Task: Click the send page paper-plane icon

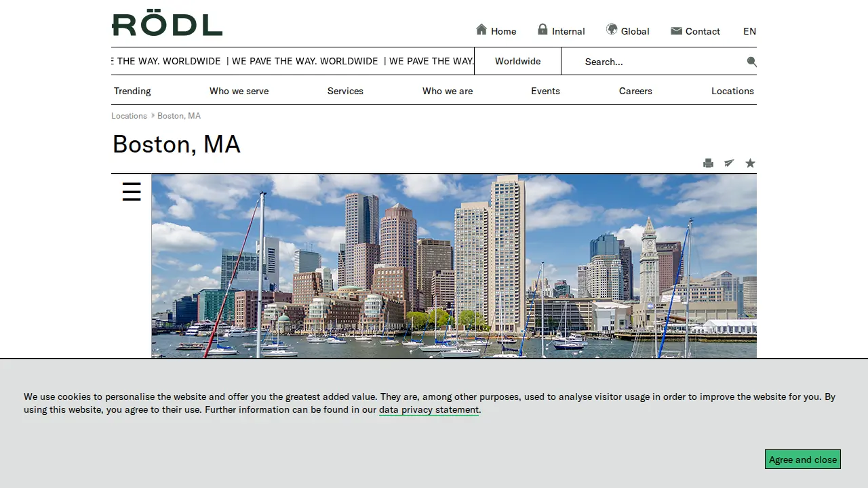Action: click(x=729, y=163)
